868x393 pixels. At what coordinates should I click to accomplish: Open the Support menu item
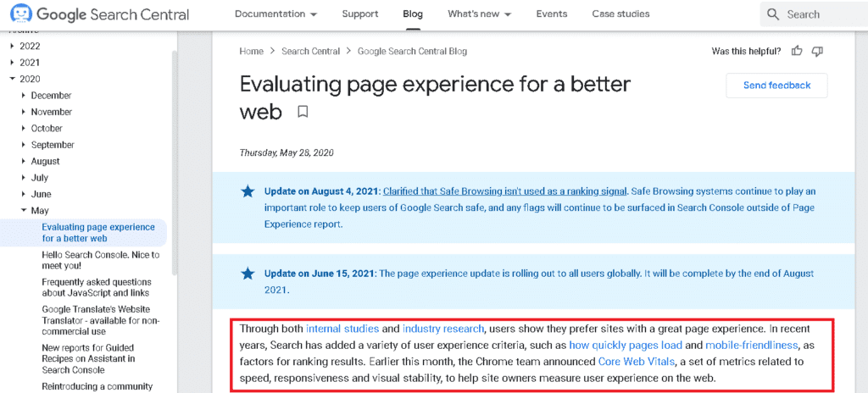(x=359, y=14)
